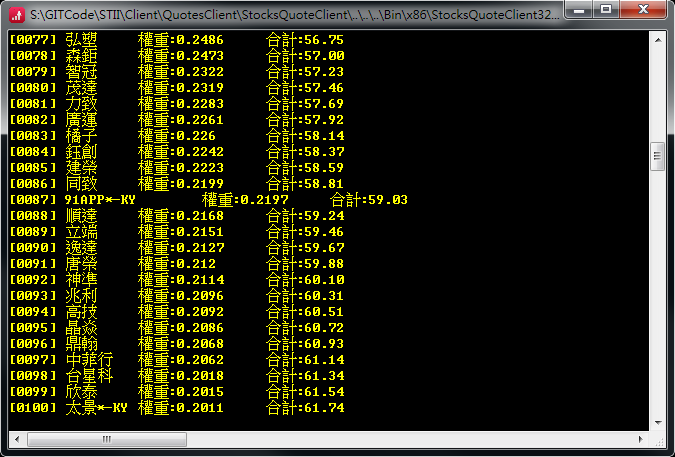This screenshot has height=457, width=675.
Task: Click total value 合計:61.74
Action: 305,408
